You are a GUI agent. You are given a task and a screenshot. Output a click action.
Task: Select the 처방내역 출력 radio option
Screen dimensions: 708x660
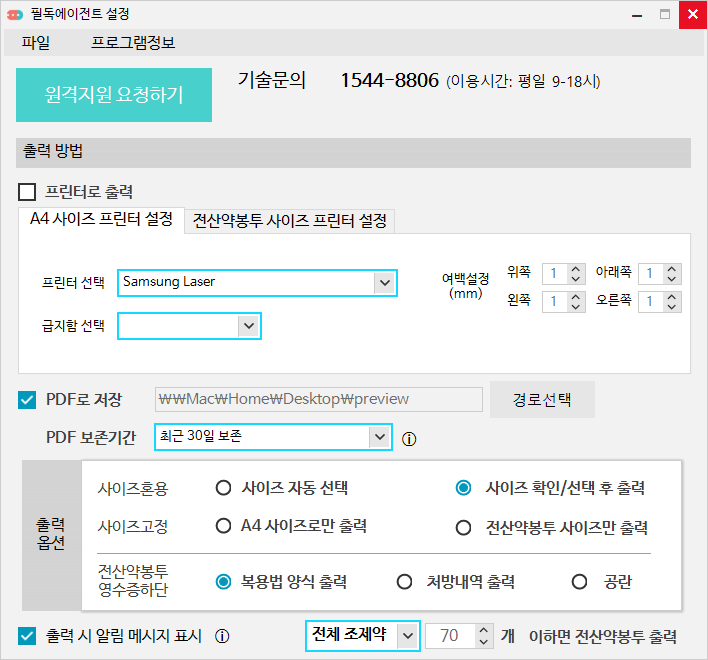pyautogui.click(x=405, y=581)
